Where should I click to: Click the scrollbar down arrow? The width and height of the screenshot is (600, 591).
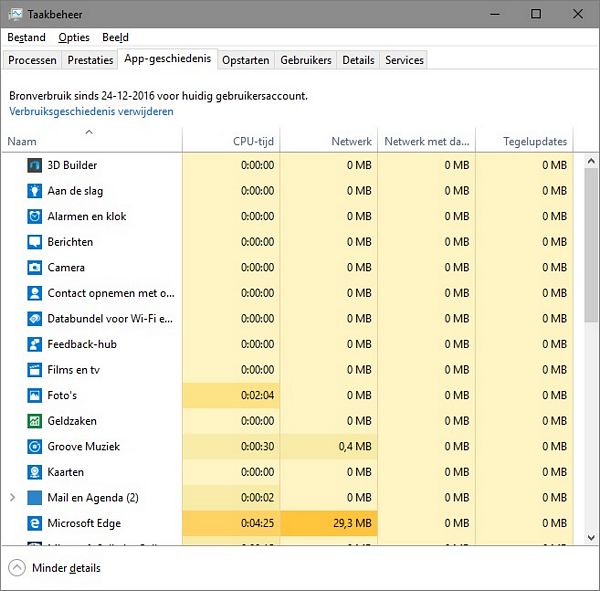(591, 537)
